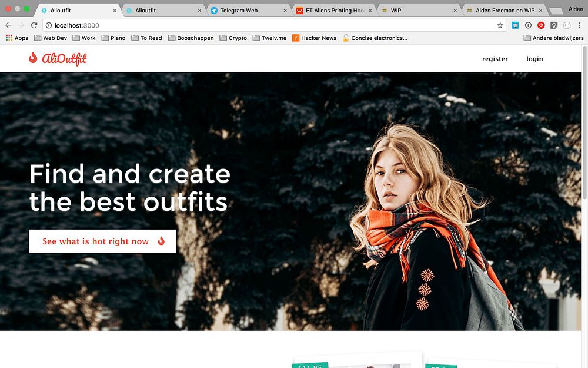
Task: Click the red power extension icon
Action: tap(541, 25)
